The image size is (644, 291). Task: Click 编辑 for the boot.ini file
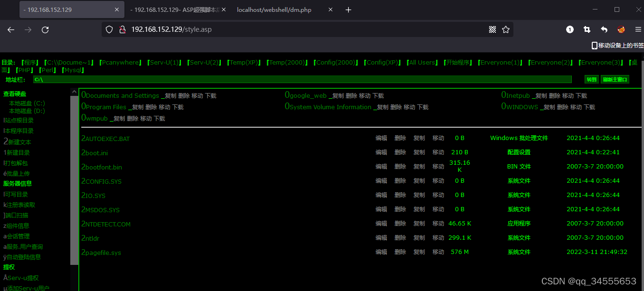click(x=381, y=152)
